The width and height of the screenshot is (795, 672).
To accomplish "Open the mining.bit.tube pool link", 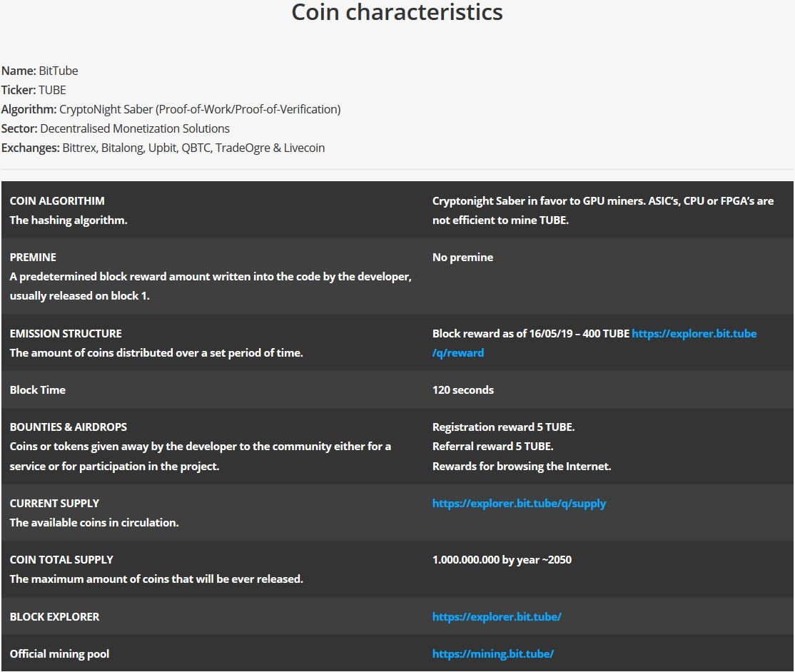I will tap(493, 653).
